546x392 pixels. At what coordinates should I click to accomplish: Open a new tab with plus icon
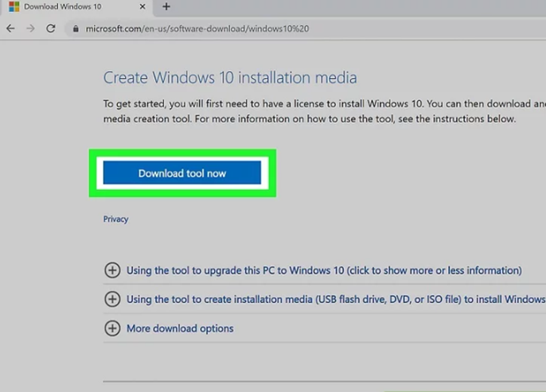point(166,6)
